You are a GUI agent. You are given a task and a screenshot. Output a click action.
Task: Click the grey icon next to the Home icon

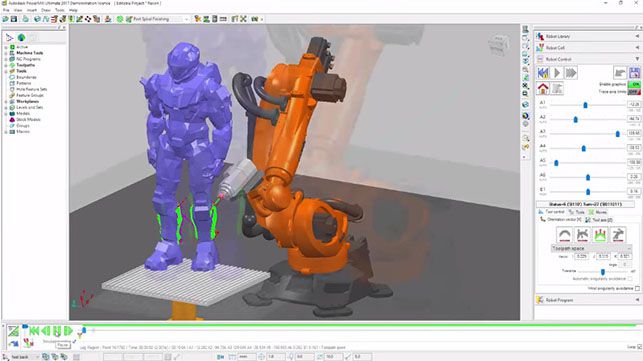tap(557, 88)
